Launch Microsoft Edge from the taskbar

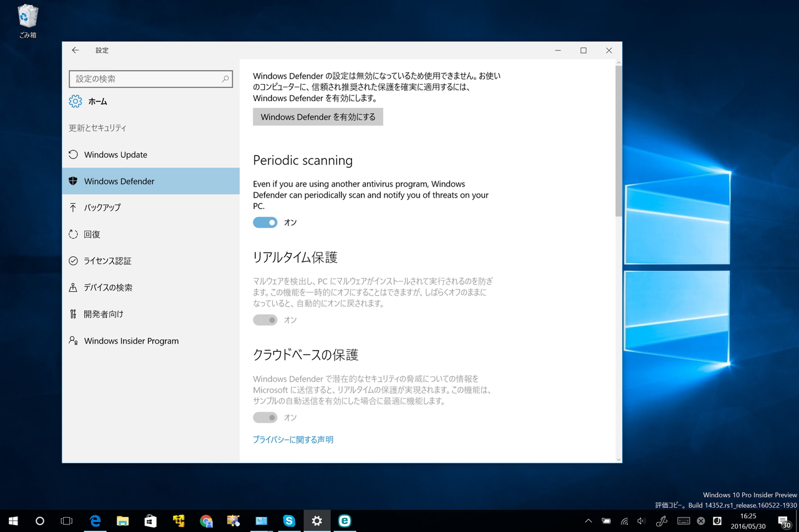pyautogui.click(x=95, y=521)
